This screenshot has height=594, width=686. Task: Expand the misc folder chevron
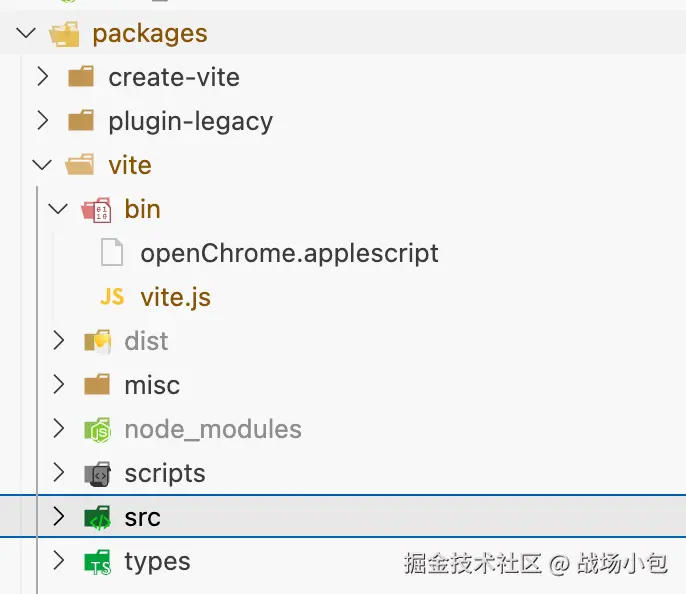coord(58,385)
